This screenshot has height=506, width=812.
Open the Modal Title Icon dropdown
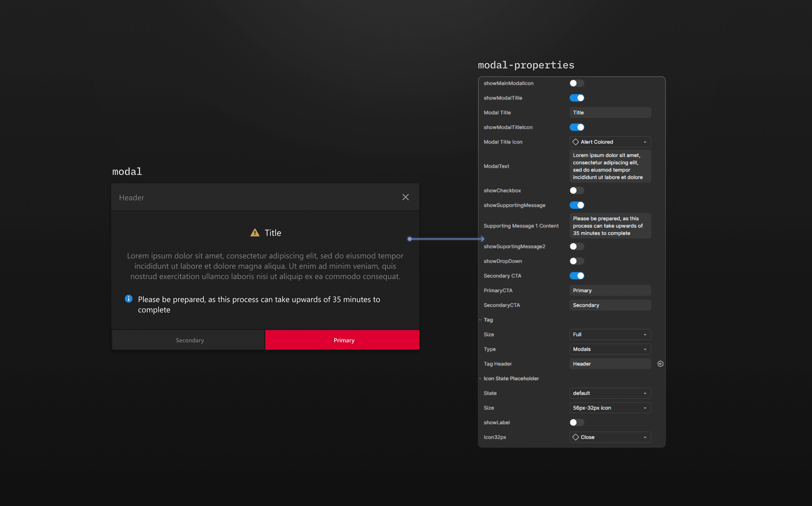point(610,142)
